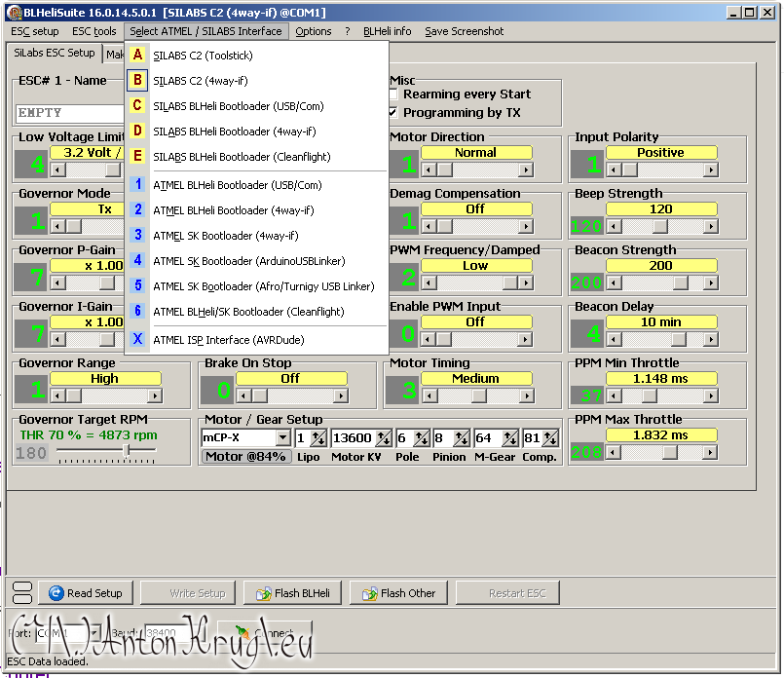
Task: Click the Comp. 81 spinner arrows
Action: 551,438
